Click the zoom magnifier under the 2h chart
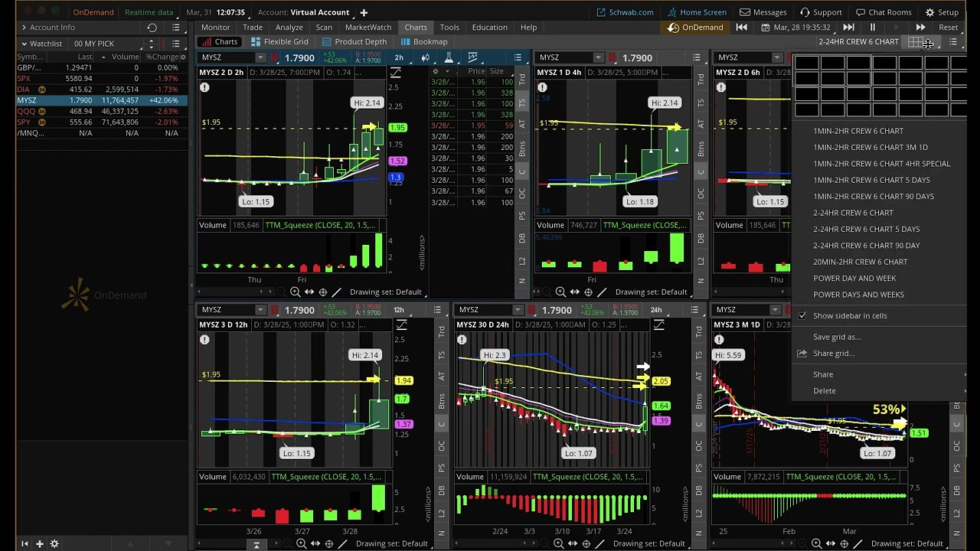 point(295,292)
